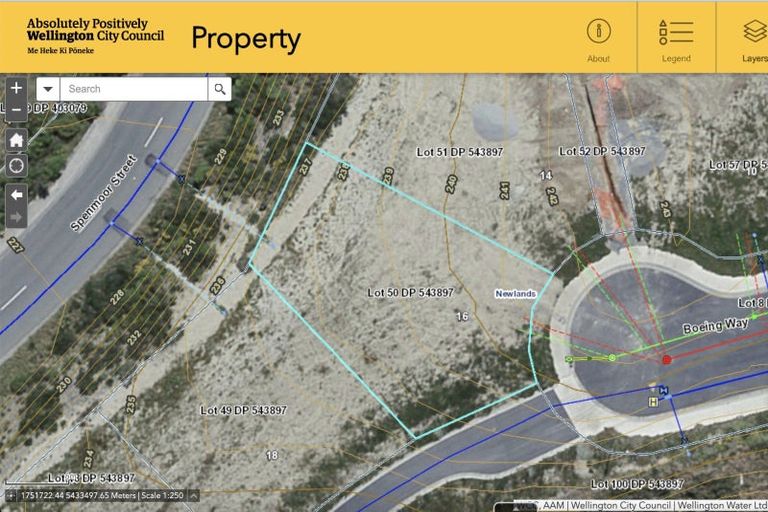Screen dimensions: 768x512
Task: Click the find my location icon
Action: [16, 165]
